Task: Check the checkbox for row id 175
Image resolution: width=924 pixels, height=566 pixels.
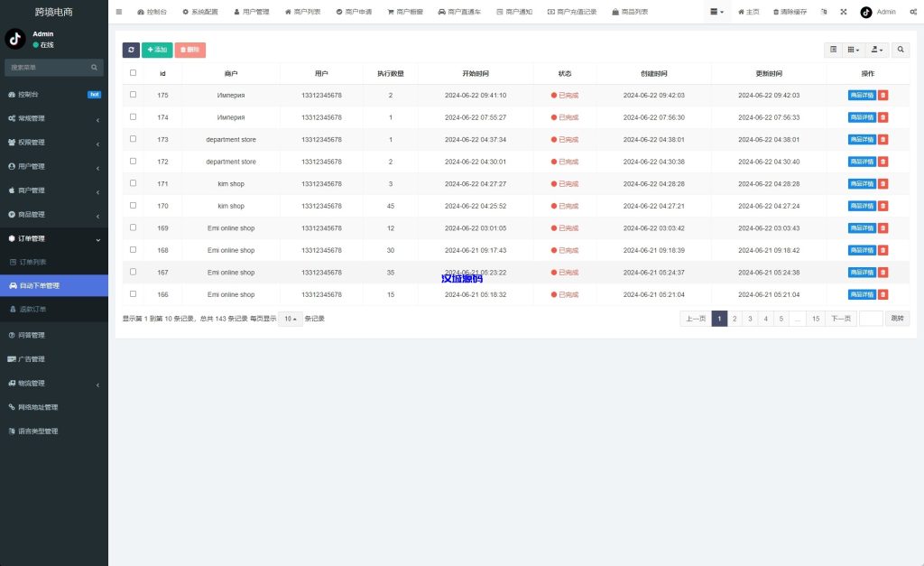Action: click(x=131, y=95)
